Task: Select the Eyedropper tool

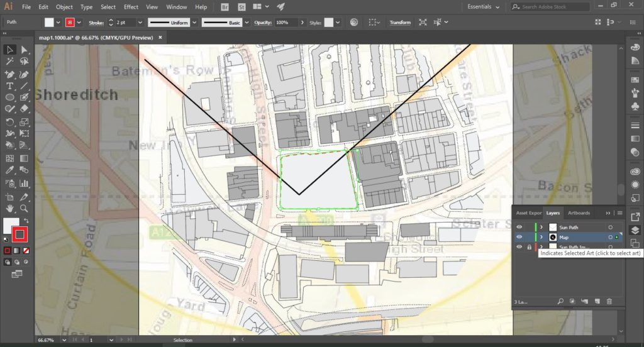Action: tap(9, 170)
